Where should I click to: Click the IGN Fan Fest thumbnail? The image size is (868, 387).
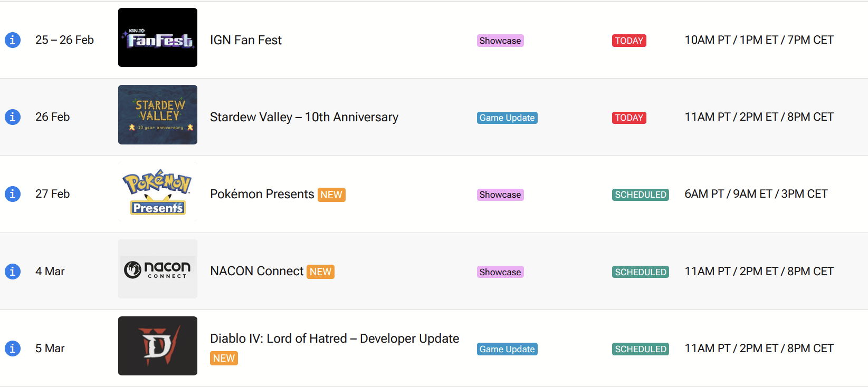click(158, 37)
